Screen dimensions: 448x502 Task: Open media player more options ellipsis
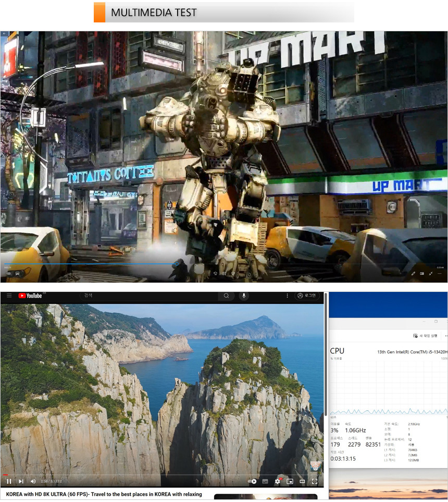[439, 273]
